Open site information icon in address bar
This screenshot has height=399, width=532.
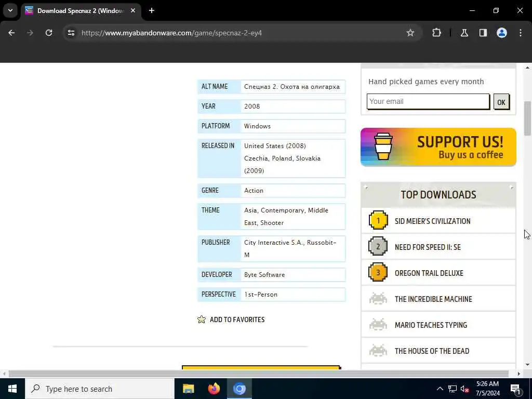(x=71, y=33)
